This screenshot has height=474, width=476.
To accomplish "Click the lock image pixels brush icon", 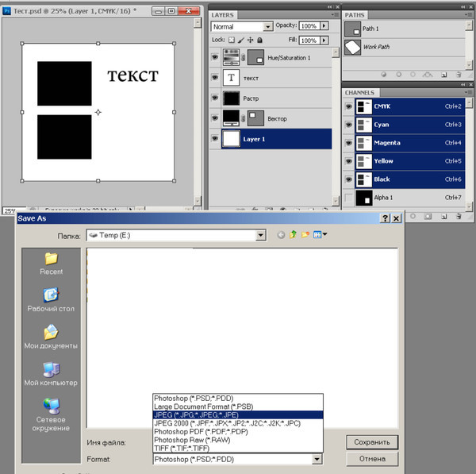I will click(x=241, y=40).
